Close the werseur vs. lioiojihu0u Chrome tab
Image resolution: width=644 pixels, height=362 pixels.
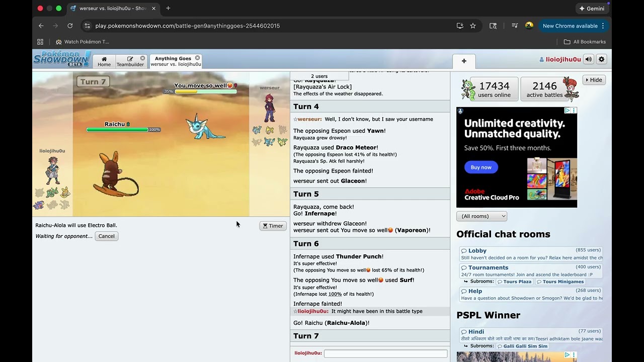[154, 8]
